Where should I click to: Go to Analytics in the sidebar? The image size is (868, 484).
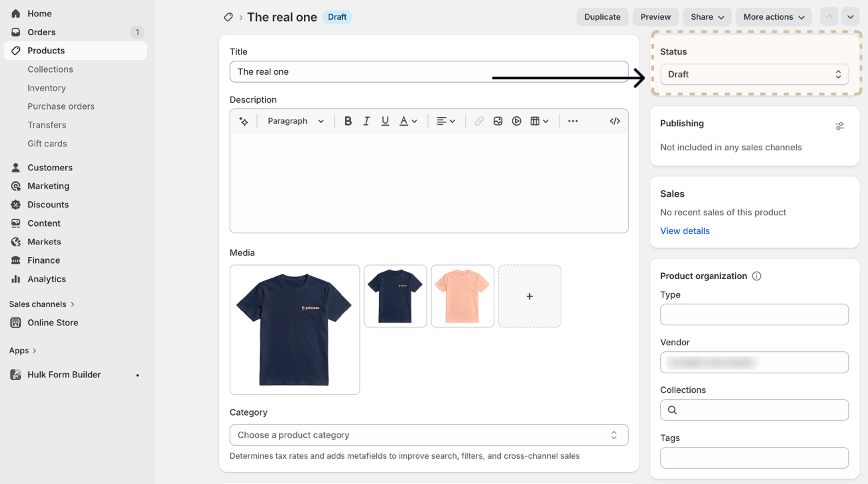click(x=46, y=279)
